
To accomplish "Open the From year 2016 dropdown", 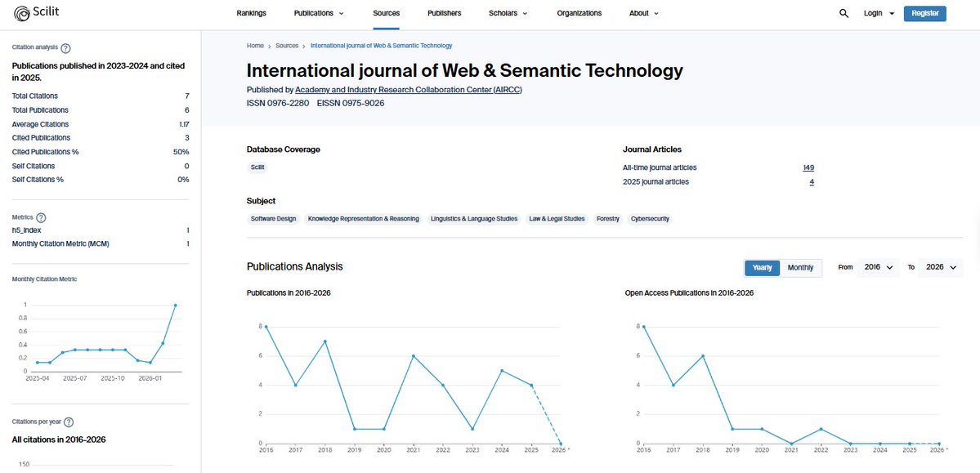I will tap(878, 267).
